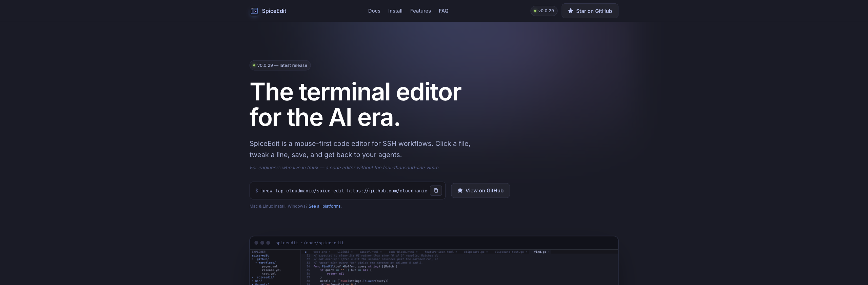868x285 pixels.
Task: Select the clipboard.go editor tab
Action: click(474, 252)
